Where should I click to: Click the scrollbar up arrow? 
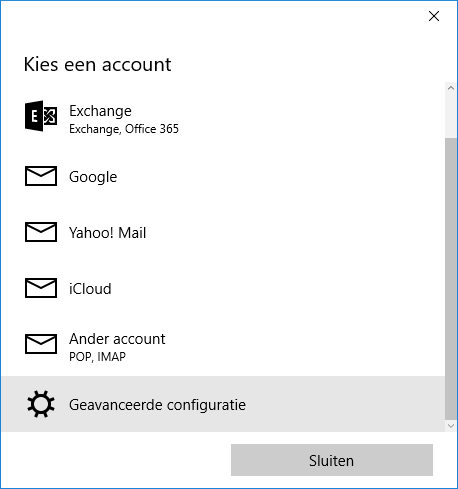click(x=451, y=88)
